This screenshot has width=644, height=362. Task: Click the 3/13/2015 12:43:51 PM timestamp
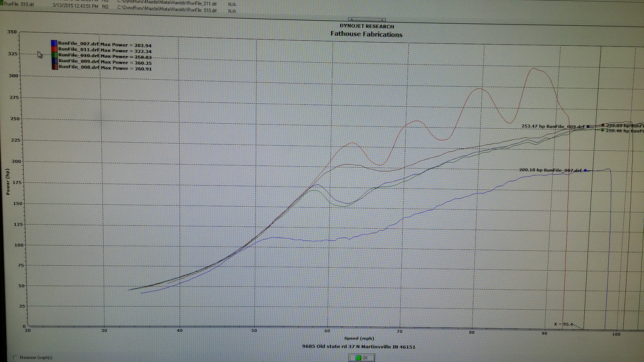(x=75, y=6)
